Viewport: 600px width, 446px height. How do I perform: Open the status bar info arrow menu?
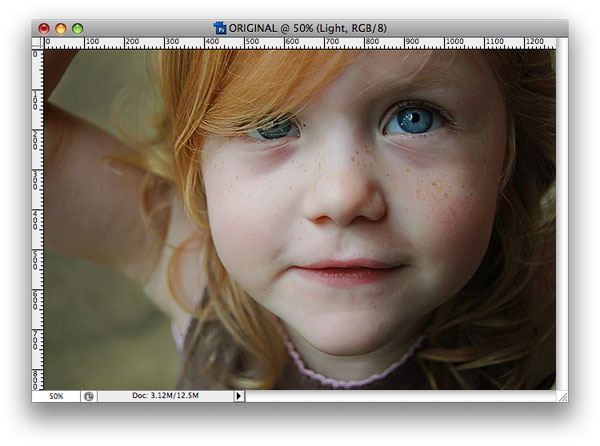pyautogui.click(x=239, y=396)
